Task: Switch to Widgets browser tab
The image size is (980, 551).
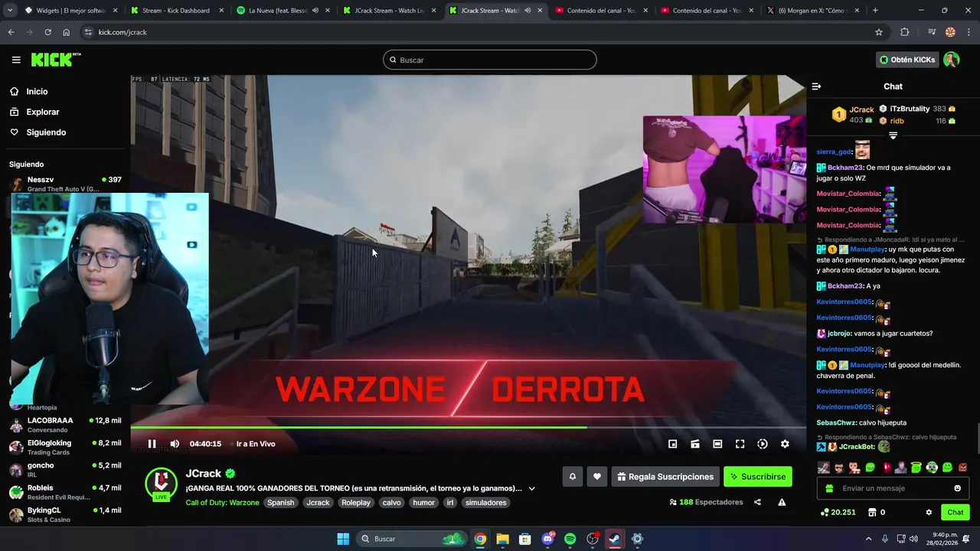Action: coord(70,11)
